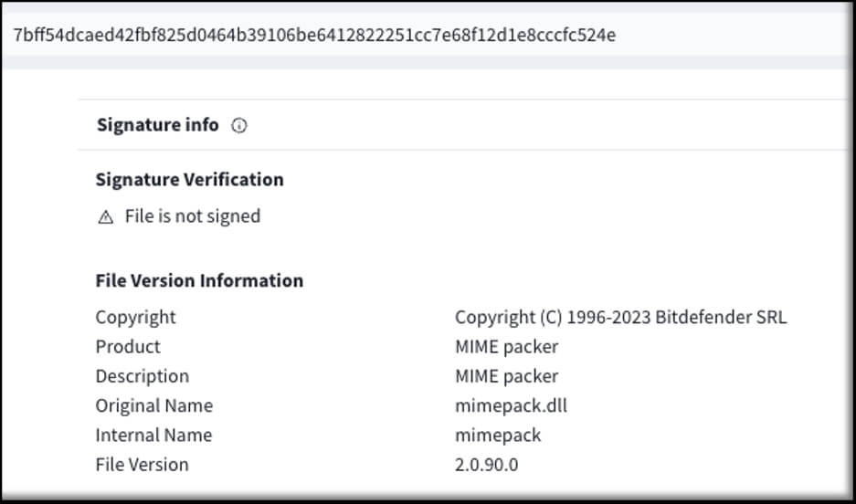Select the mimepack.dll original name value
The image size is (856, 504).
pos(511,405)
